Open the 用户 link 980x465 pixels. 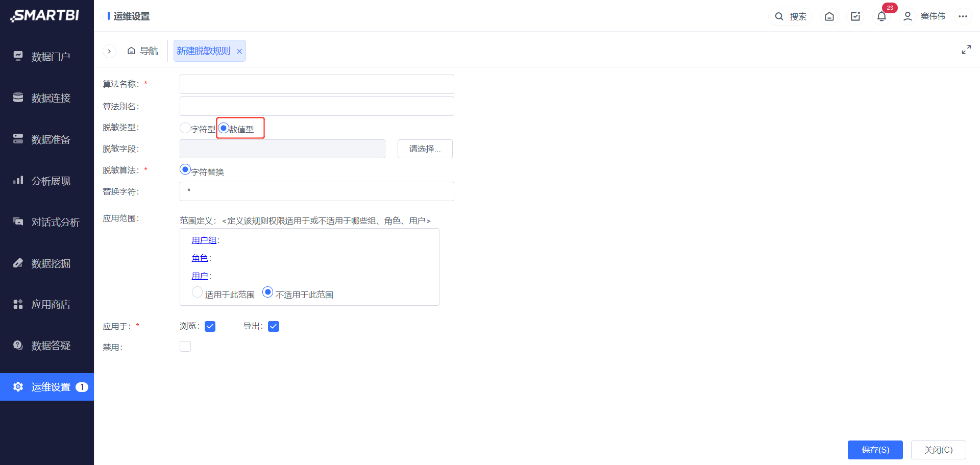[200, 276]
